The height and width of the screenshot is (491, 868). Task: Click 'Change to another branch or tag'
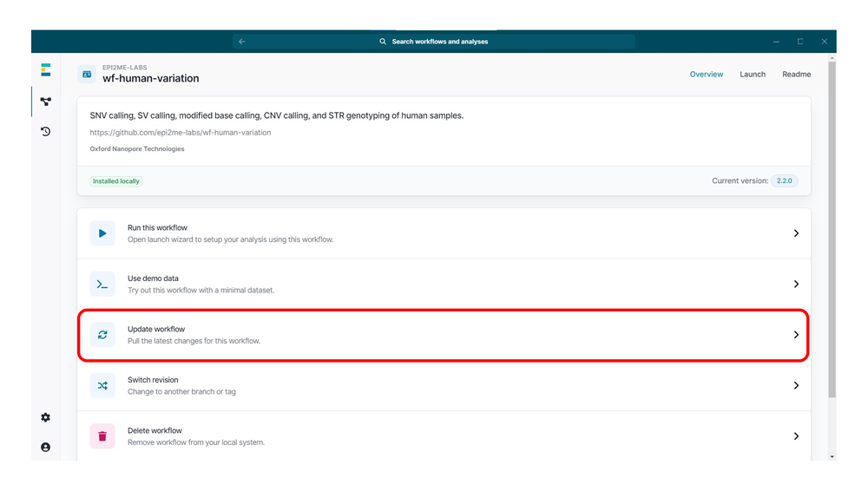(181, 392)
